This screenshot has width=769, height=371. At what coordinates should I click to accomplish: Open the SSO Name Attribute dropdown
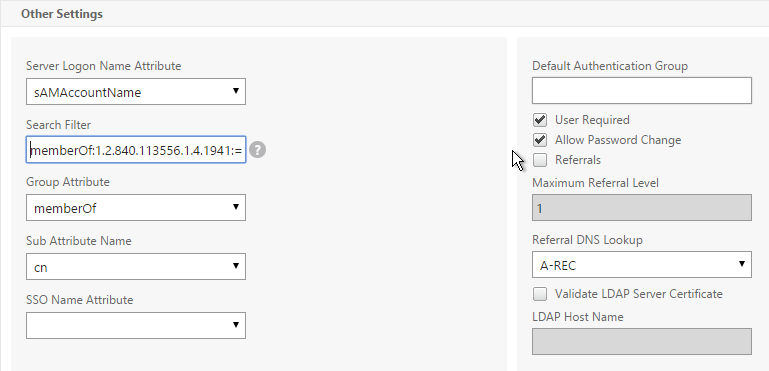tap(136, 325)
